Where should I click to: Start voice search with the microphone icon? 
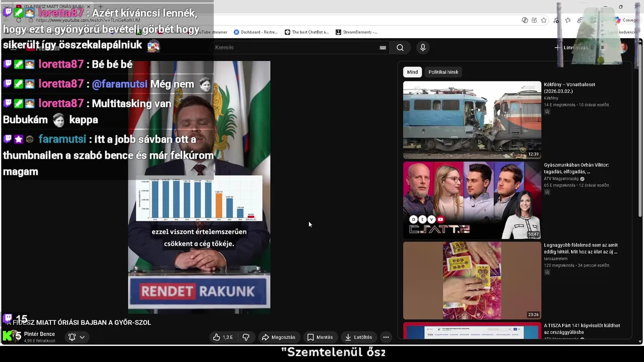423,47
